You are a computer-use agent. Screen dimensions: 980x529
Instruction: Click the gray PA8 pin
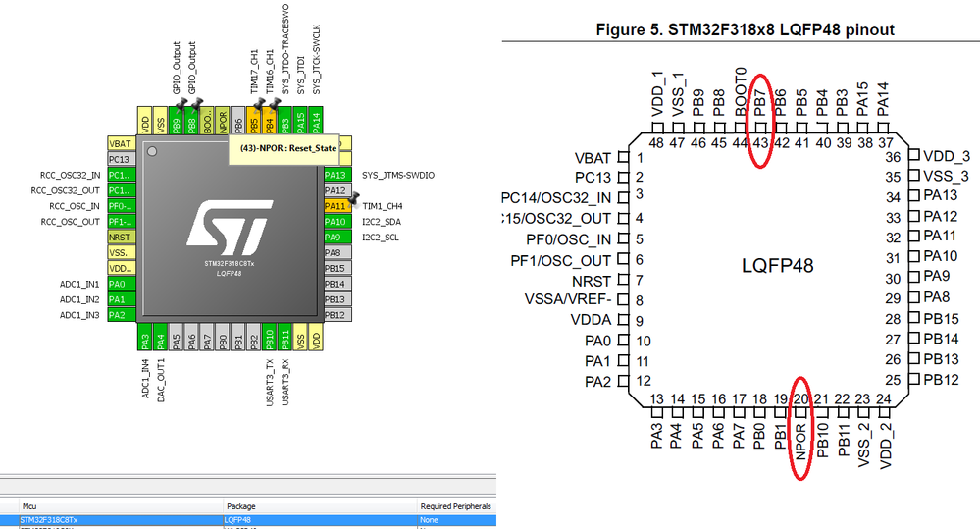tap(337, 252)
